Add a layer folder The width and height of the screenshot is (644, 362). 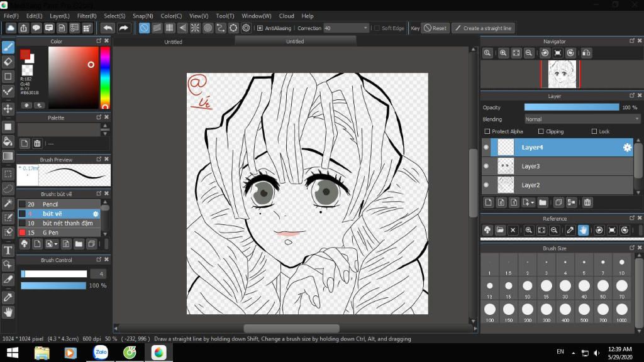(543, 202)
